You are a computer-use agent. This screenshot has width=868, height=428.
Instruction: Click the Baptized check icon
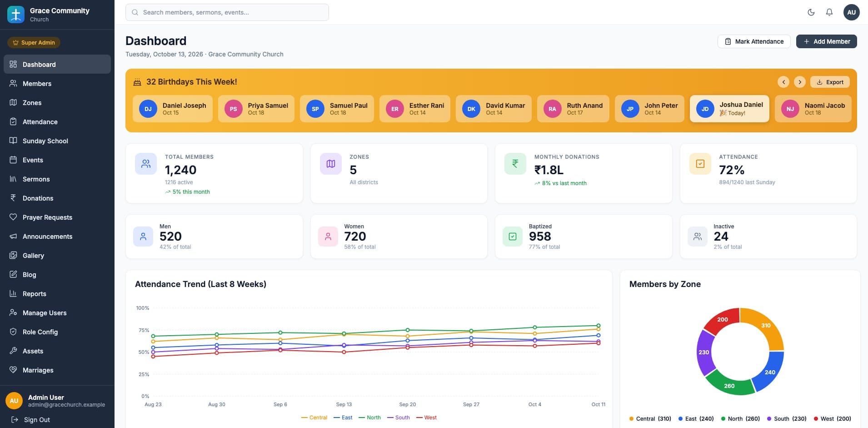513,237
